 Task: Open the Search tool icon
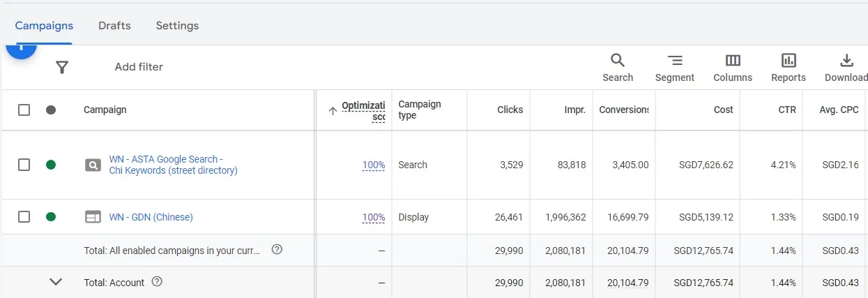pos(618,61)
